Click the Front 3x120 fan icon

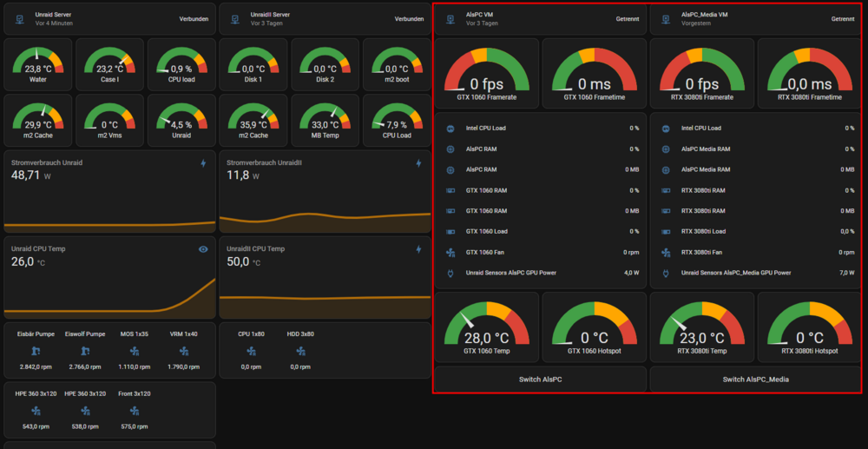[134, 410]
